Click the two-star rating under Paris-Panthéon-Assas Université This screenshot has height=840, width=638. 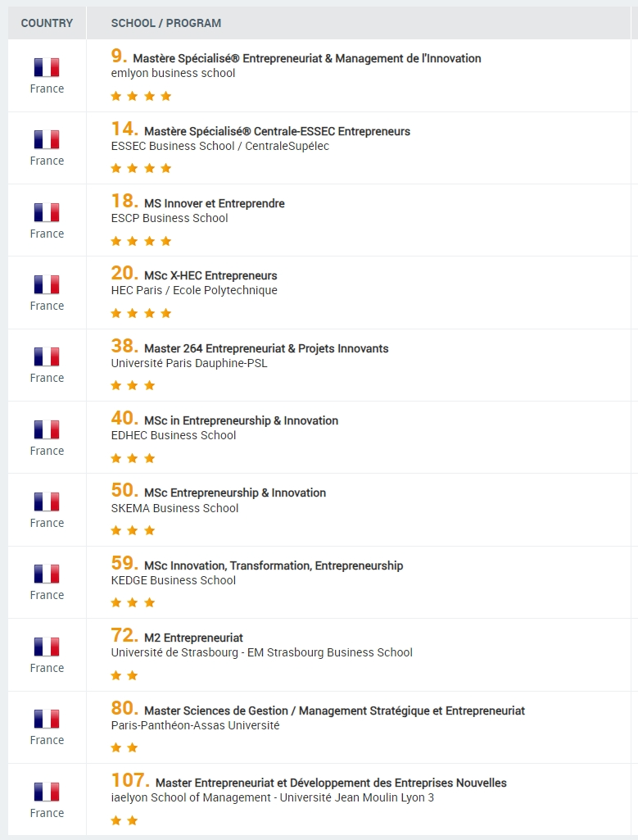point(124,747)
